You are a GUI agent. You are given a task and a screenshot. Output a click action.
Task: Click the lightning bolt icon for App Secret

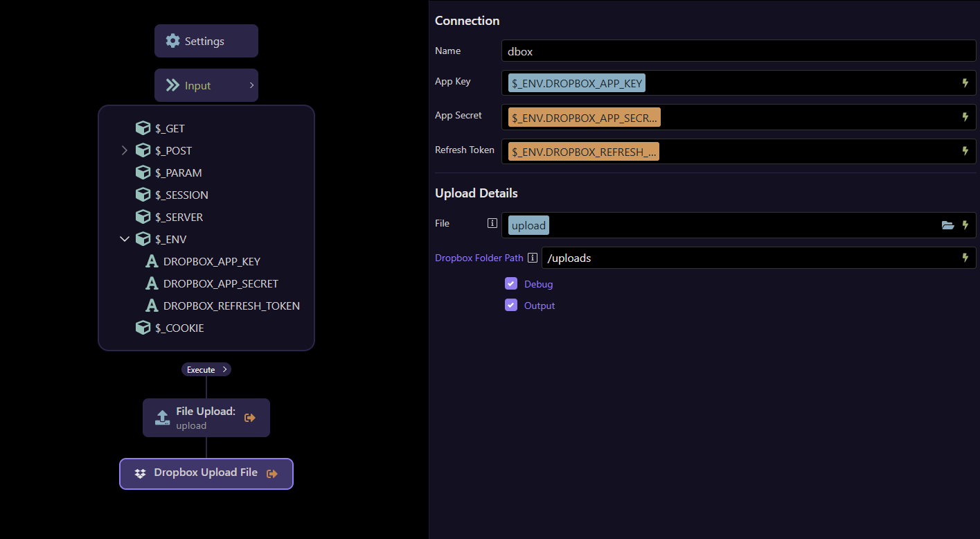(965, 117)
